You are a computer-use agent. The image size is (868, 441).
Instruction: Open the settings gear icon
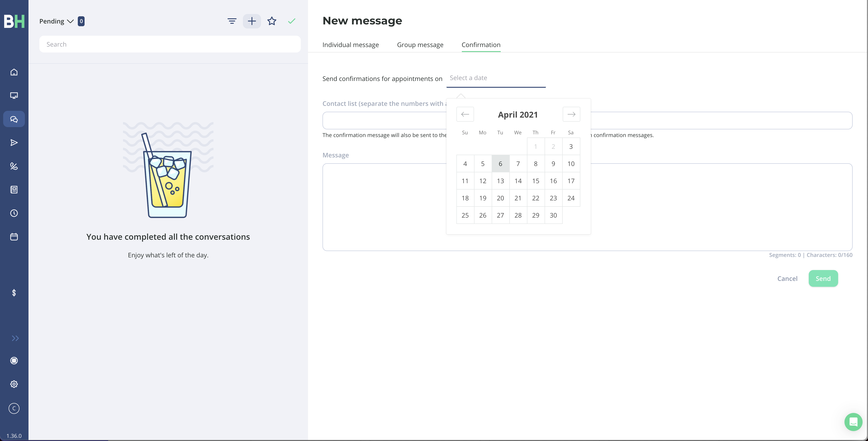click(x=14, y=384)
